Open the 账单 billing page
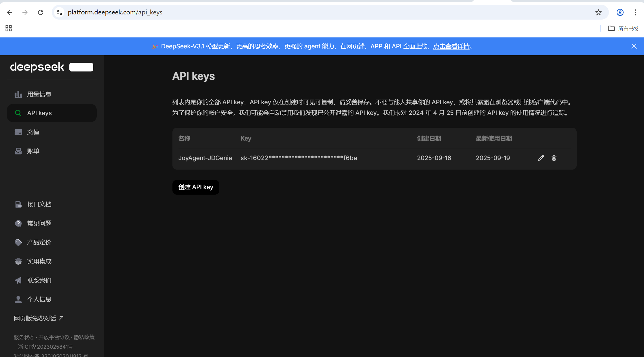Screen dimensions: 644x357 point(33,151)
